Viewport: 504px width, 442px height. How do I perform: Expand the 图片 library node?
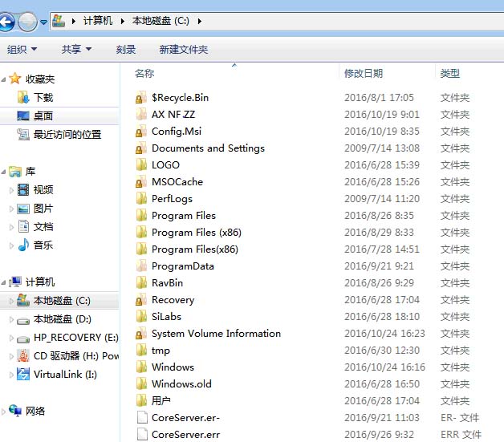click(x=11, y=209)
